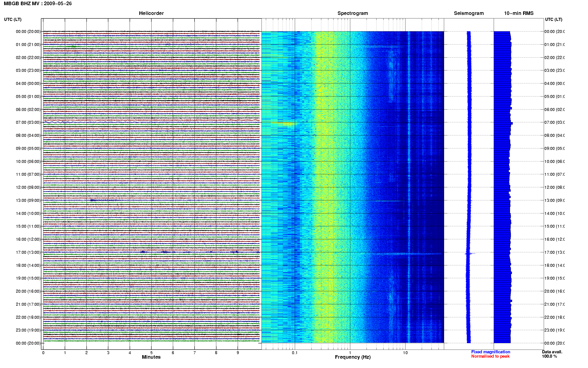Click left time label 19:00 (15:00)
588x368 pixels.
point(28,278)
